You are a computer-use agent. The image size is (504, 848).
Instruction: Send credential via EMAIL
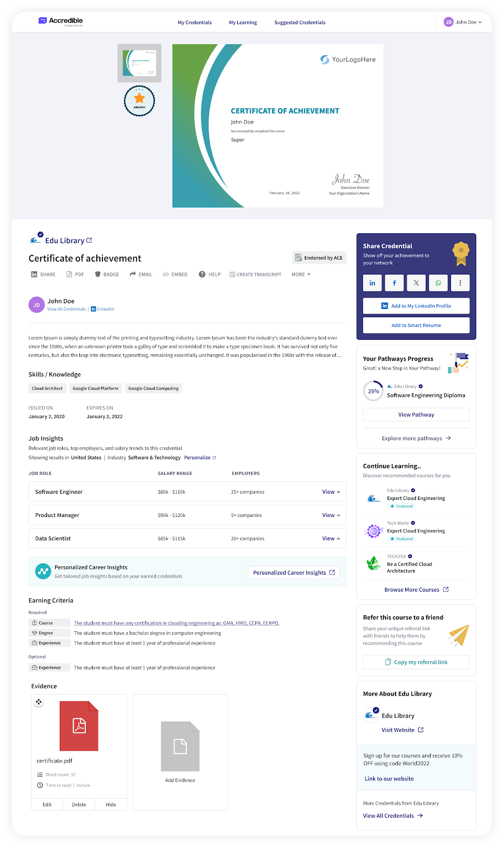coord(141,274)
